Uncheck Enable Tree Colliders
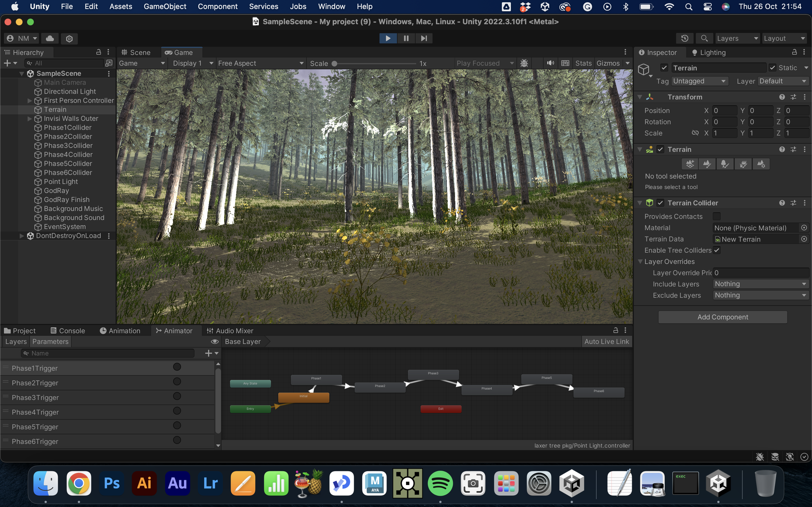The height and width of the screenshot is (507, 812). (716, 250)
